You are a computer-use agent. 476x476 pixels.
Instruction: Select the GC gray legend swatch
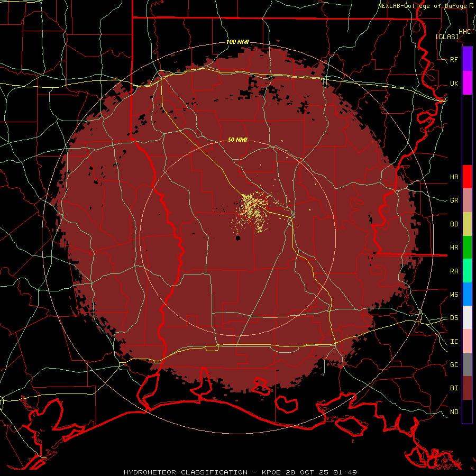click(x=467, y=364)
